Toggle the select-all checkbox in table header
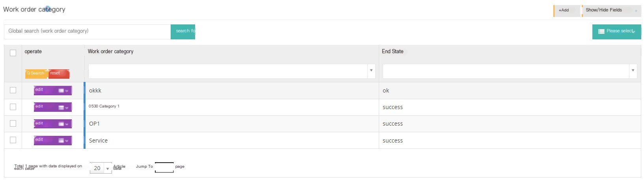644x187 pixels. tap(13, 53)
